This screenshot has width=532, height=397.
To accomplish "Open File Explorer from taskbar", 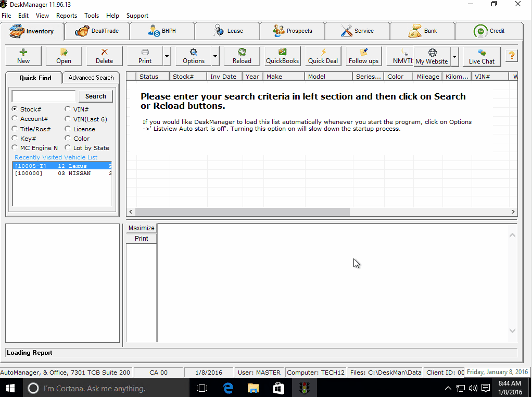I will tap(254, 388).
